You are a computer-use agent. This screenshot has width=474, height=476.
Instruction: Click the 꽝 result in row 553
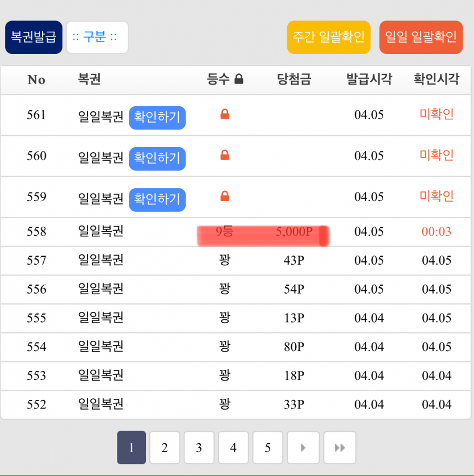pyautogui.click(x=225, y=375)
